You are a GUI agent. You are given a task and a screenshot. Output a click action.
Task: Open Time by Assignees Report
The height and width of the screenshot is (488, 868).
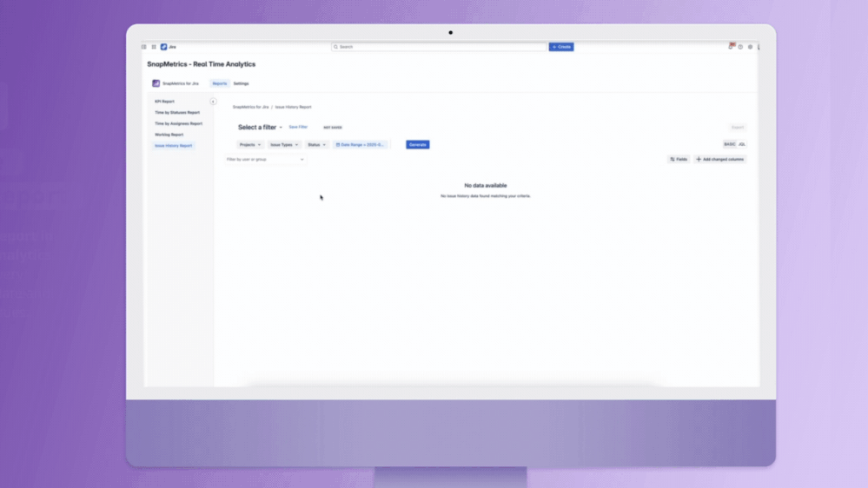179,123
